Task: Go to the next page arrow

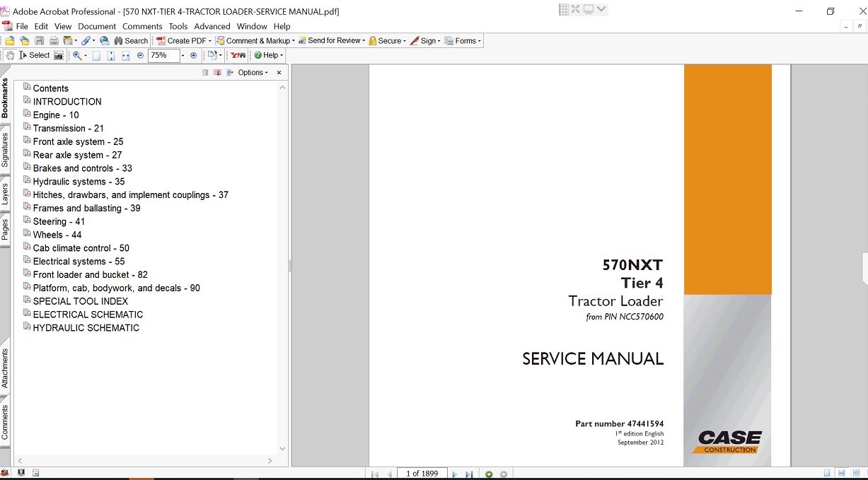Action: [x=454, y=474]
